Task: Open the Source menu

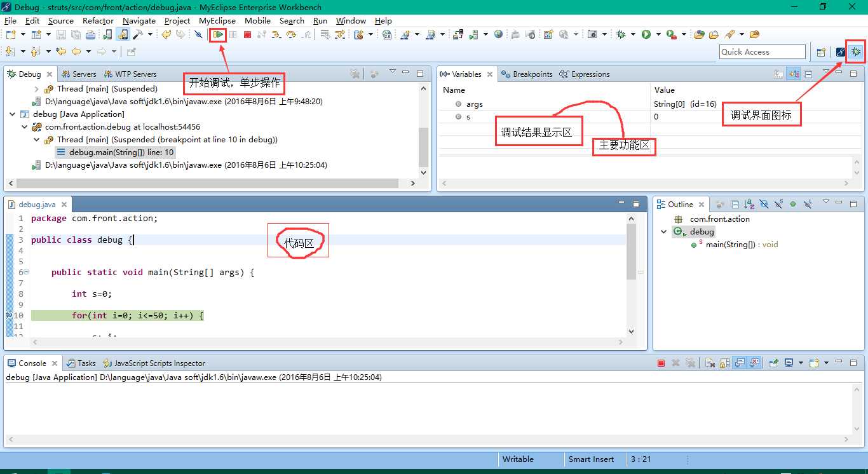Action: 61,20
